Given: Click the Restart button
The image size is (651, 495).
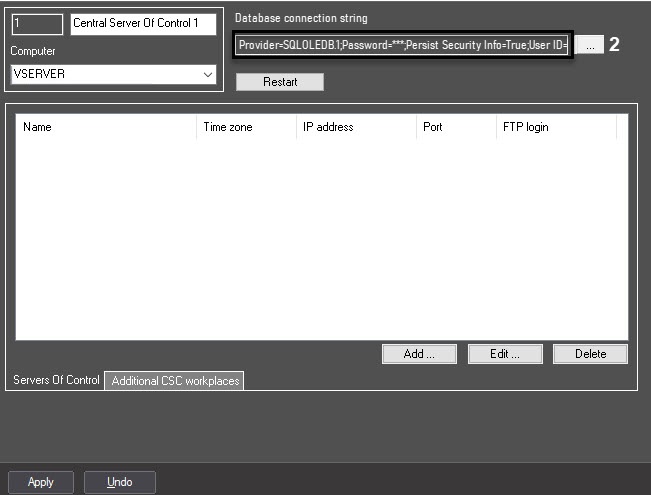Looking at the screenshot, I should tap(280, 82).
